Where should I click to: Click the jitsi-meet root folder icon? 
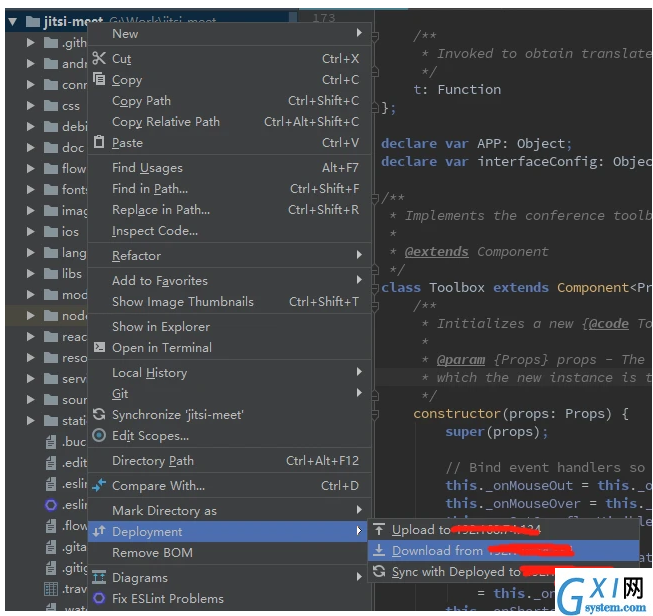[x=33, y=21]
